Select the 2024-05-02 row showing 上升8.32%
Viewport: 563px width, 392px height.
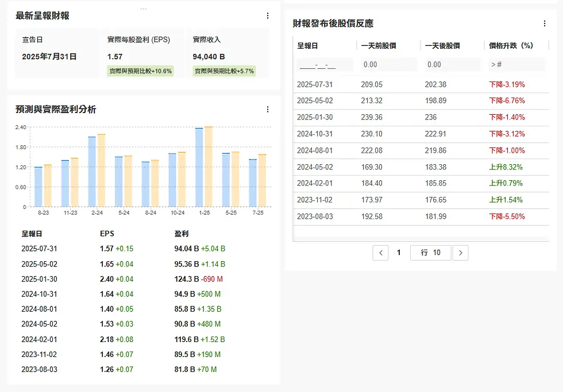421,167
